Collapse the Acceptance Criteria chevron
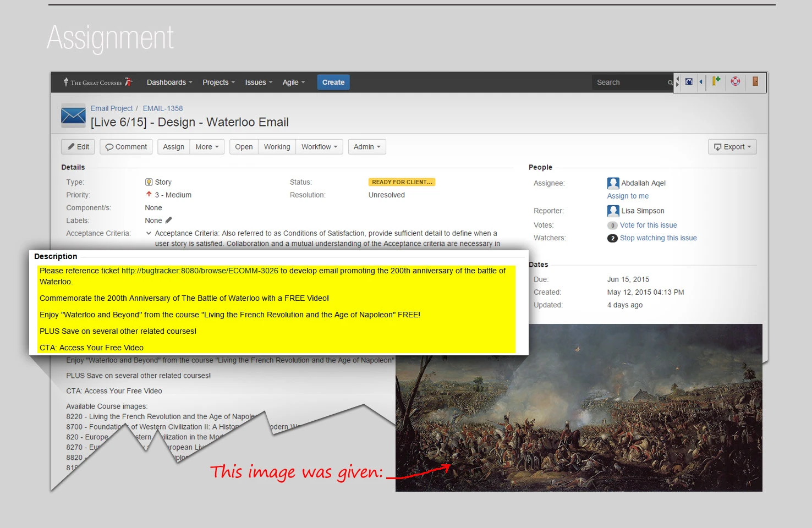The image size is (812, 528). (149, 233)
